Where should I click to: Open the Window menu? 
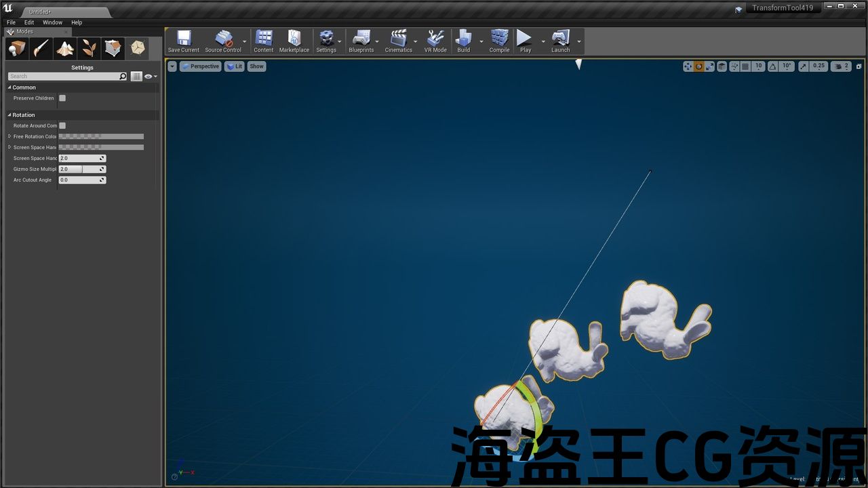coord(52,22)
